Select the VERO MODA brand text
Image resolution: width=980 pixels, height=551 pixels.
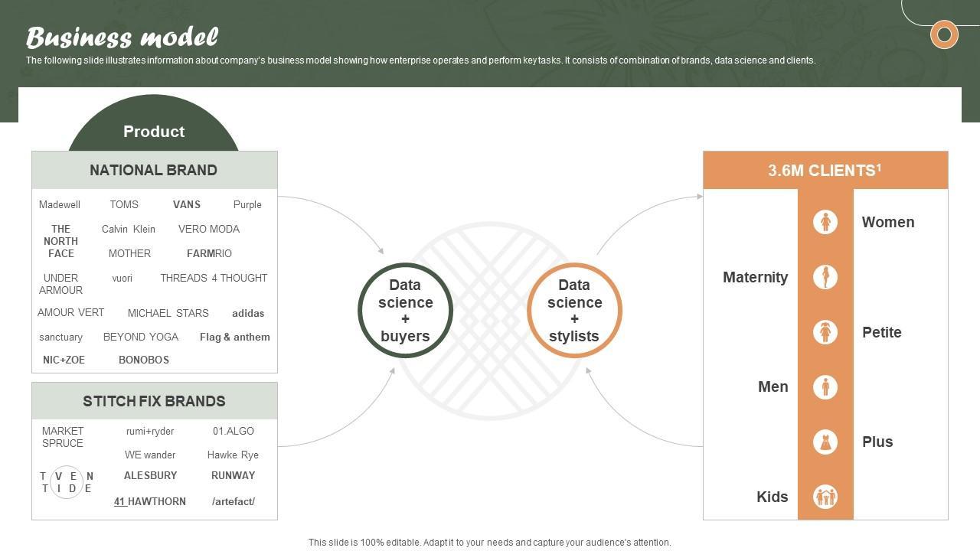pyautogui.click(x=209, y=229)
